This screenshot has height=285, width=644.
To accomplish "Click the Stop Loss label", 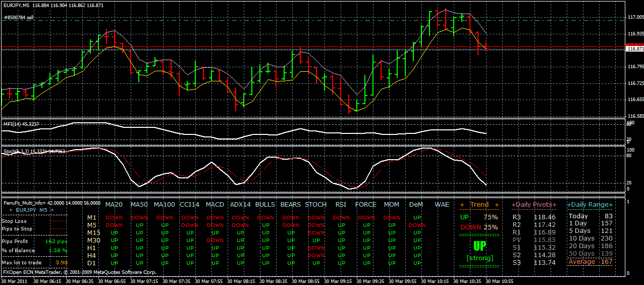I will coord(14,221).
